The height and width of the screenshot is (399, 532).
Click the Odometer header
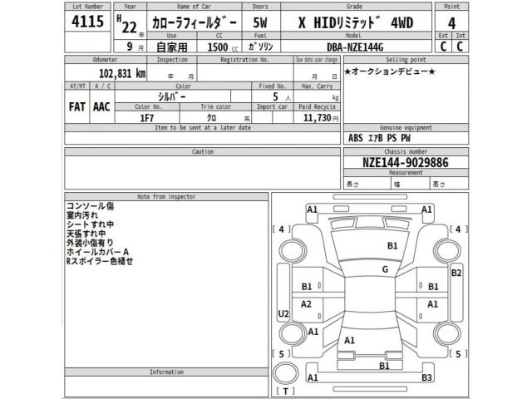[x=105, y=60]
